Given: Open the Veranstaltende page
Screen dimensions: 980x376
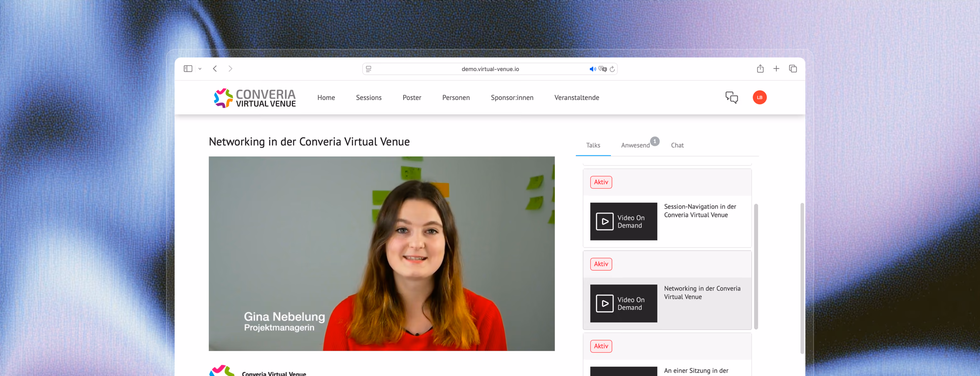Looking at the screenshot, I should click(x=577, y=97).
